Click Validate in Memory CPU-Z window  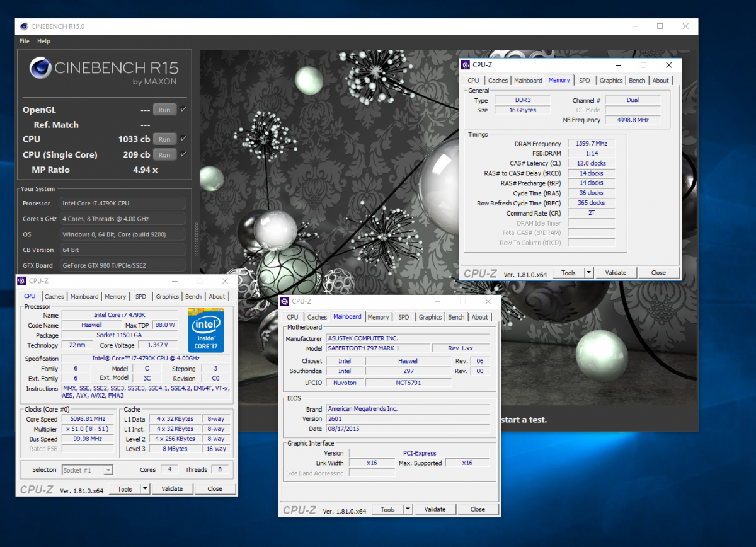click(616, 273)
